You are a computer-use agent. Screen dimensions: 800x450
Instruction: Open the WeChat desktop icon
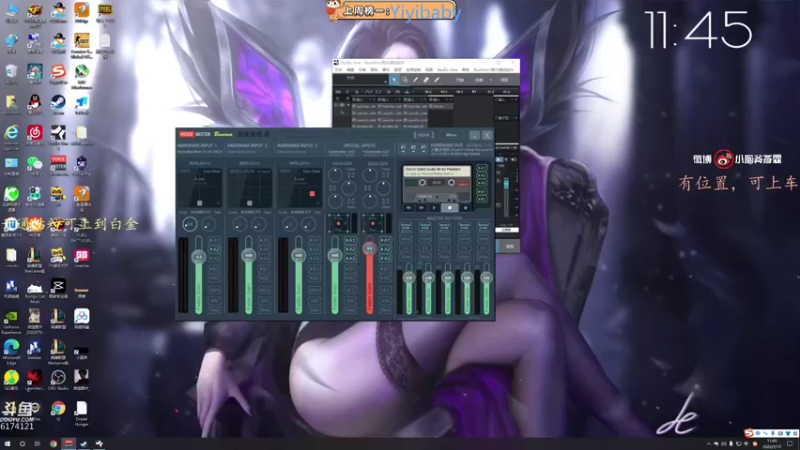35,165
